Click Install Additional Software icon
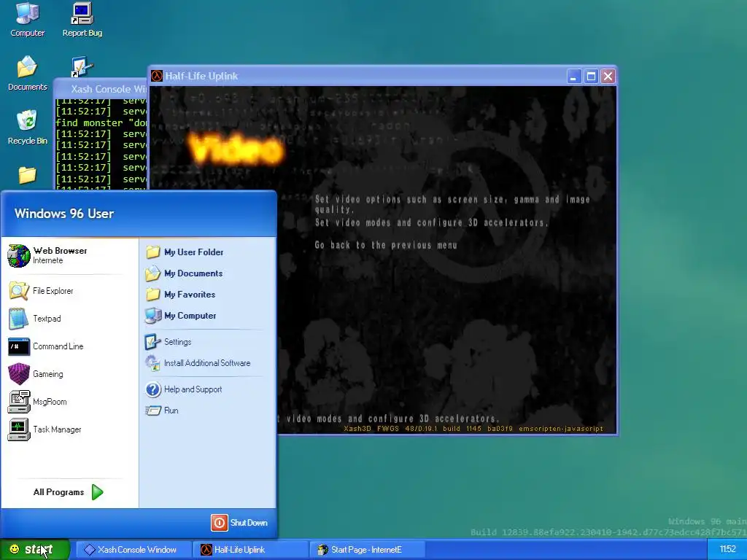Image resolution: width=747 pixels, height=560 pixels. pyautogui.click(x=153, y=363)
